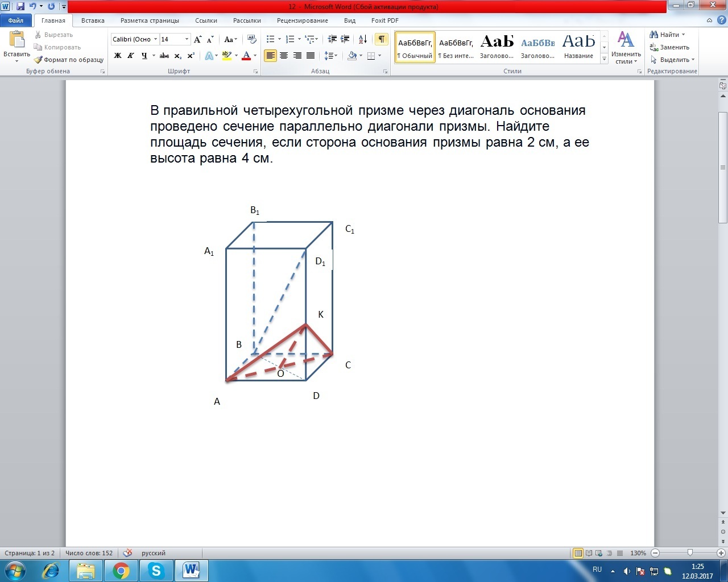The width and height of the screenshot is (728, 582).
Task: Expand the styles gallery More arrow
Action: click(605, 59)
